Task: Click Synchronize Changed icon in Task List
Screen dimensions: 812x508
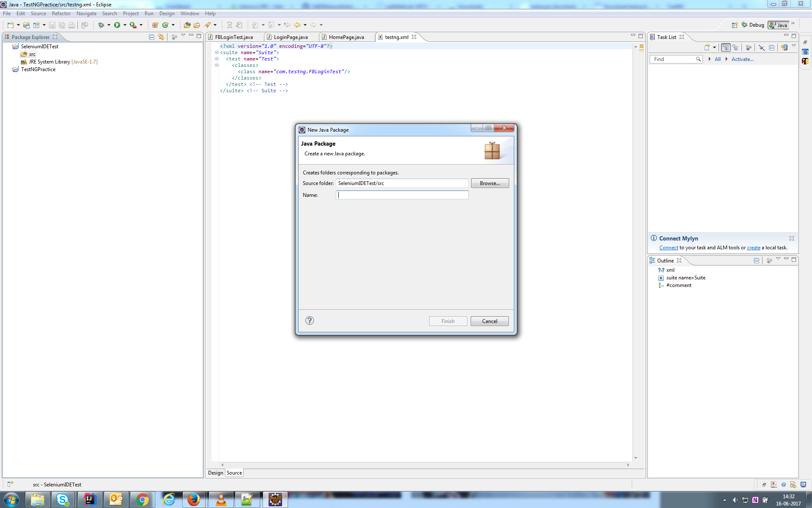Action: pyautogui.click(x=784, y=47)
